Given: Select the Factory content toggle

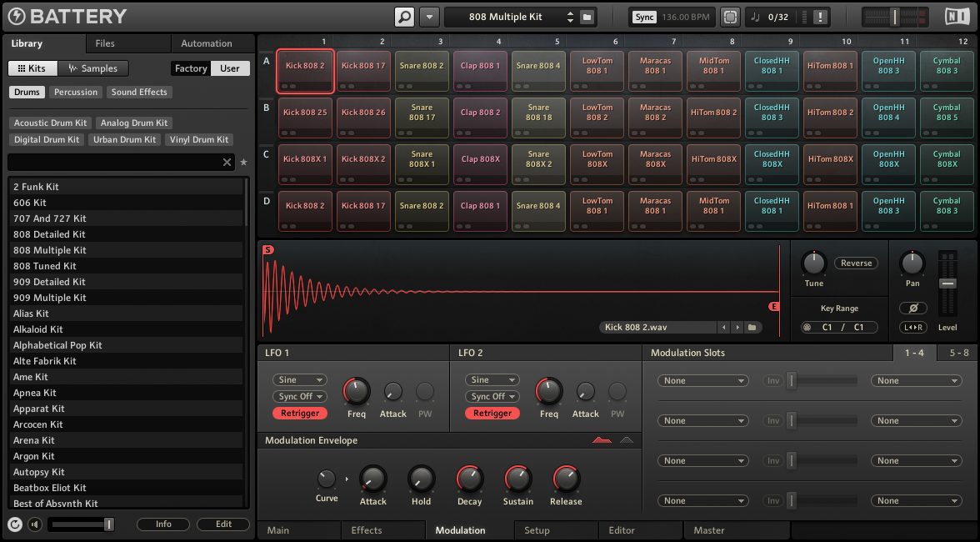Looking at the screenshot, I should point(191,68).
